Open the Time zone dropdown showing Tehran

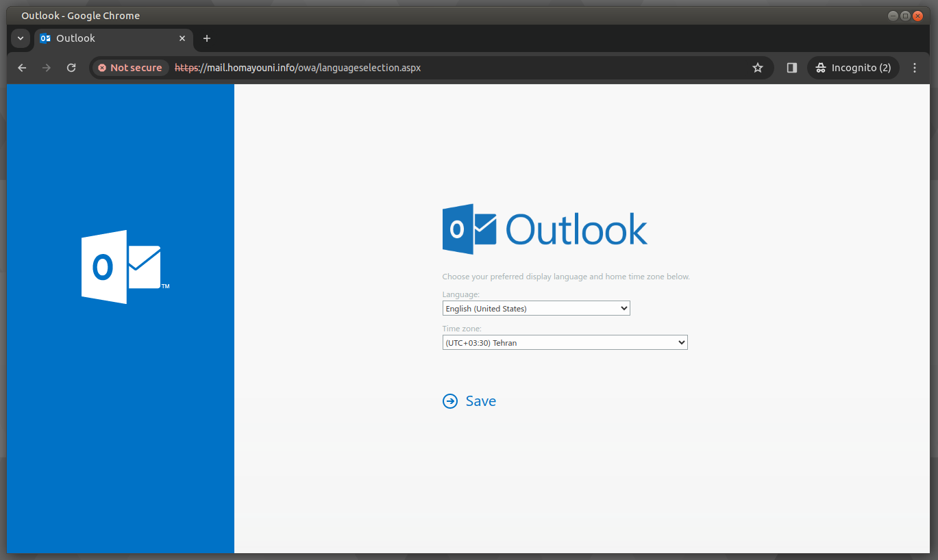[x=565, y=342]
